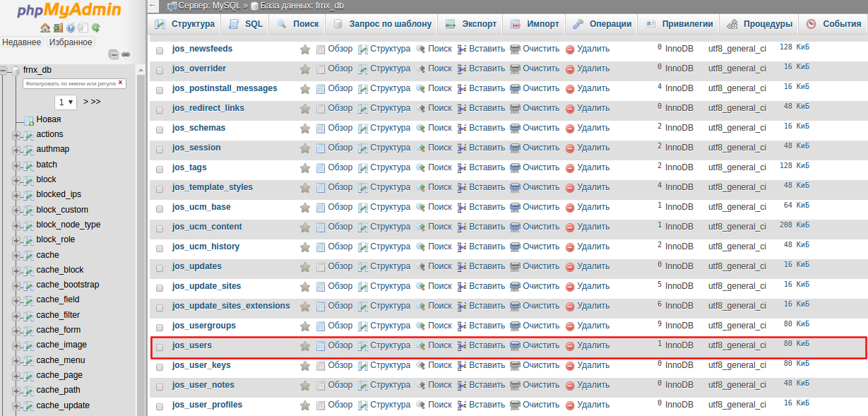The width and height of the screenshot is (868, 416).
Task: Add jos_users to favorites star
Action: 305,346
